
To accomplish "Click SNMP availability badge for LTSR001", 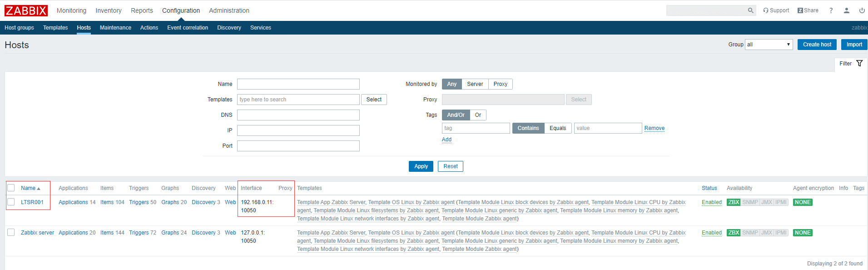I will tap(750, 202).
